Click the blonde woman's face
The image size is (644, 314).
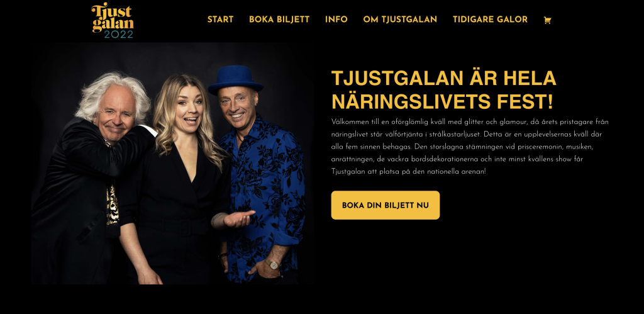[x=190, y=109]
